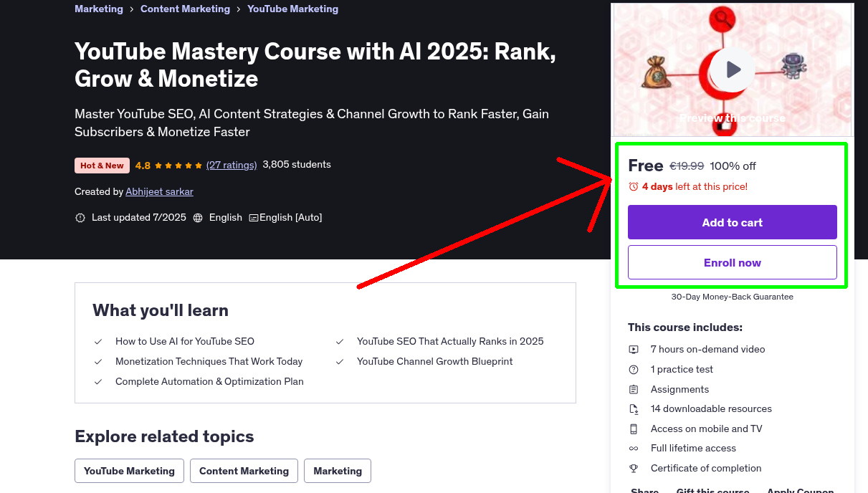Click the downloadable resources file icon
This screenshot has width=868, height=493.
point(634,409)
